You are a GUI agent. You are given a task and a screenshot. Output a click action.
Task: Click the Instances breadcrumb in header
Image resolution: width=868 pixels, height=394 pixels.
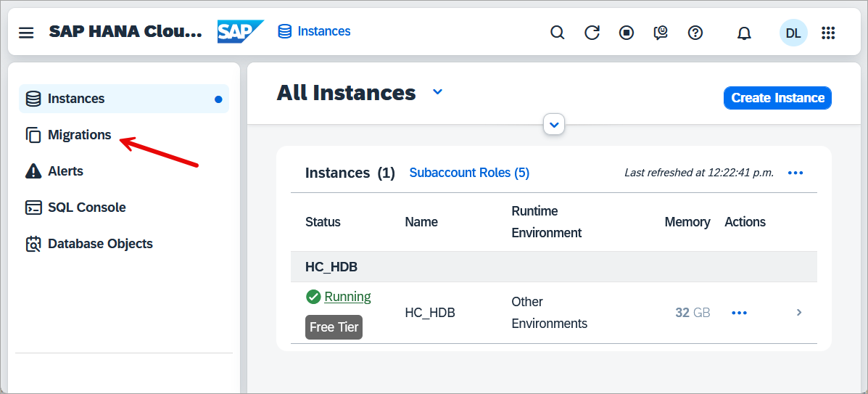click(315, 31)
